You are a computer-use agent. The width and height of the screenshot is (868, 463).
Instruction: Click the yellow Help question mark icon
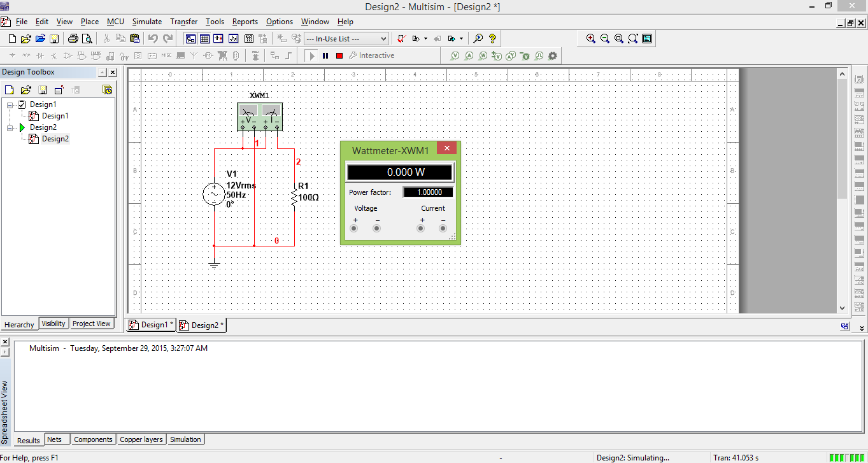492,39
